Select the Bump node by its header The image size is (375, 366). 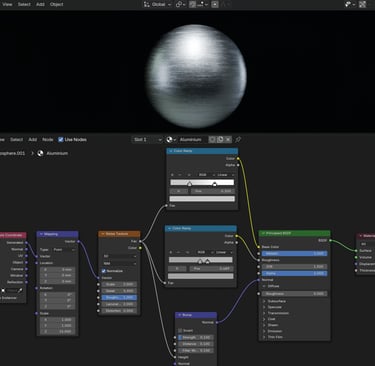(196, 315)
